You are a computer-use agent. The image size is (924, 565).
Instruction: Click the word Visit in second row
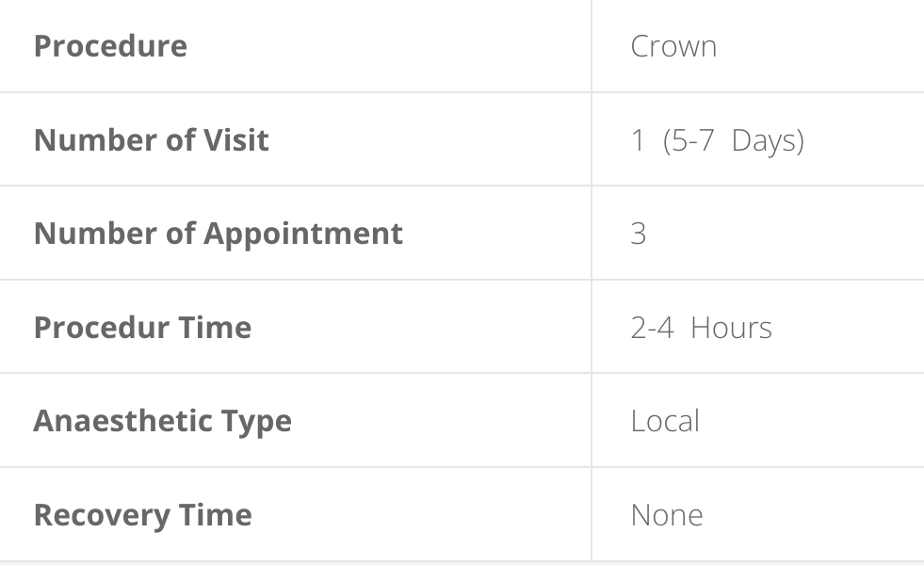coord(236,139)
